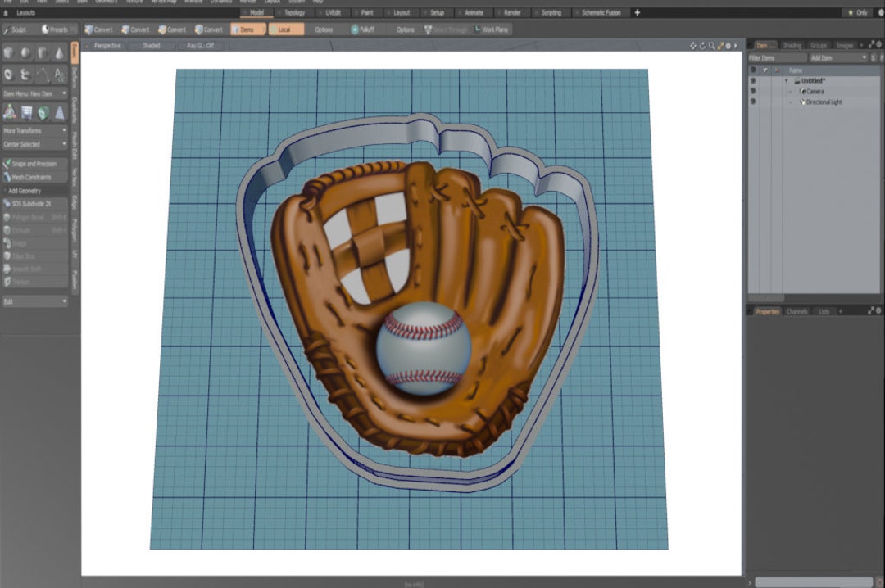
Task: Collapse the Untitled* scene tree item
Action: (787, 81)
